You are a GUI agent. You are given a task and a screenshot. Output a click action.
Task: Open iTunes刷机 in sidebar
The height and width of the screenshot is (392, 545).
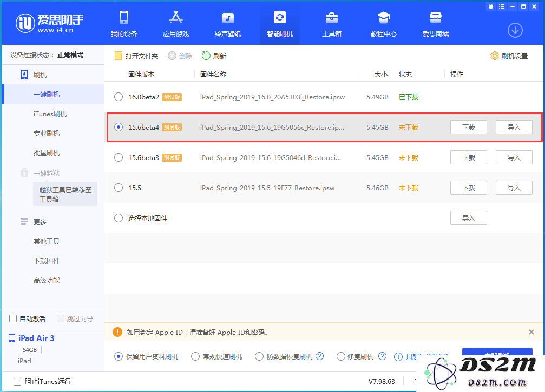point(50,114)
